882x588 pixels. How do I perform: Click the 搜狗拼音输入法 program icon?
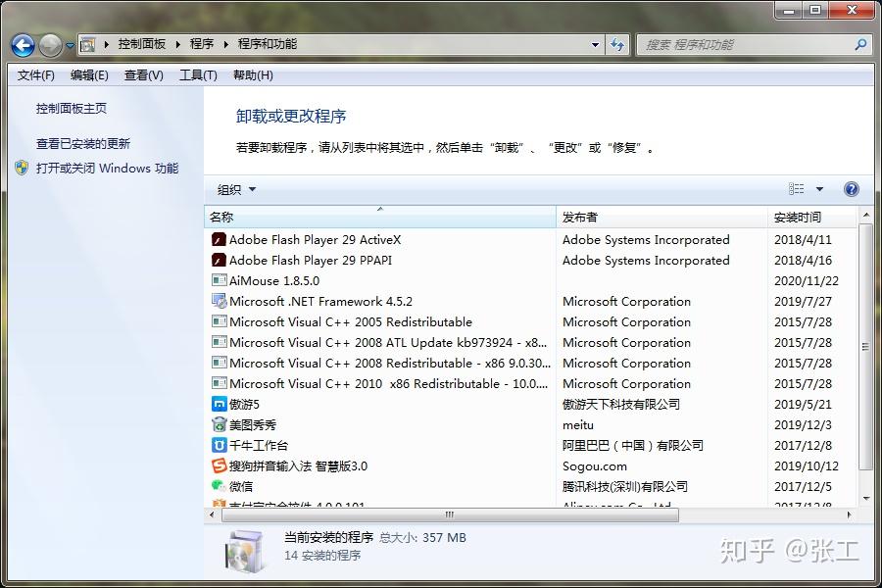(x=220, y=465)
